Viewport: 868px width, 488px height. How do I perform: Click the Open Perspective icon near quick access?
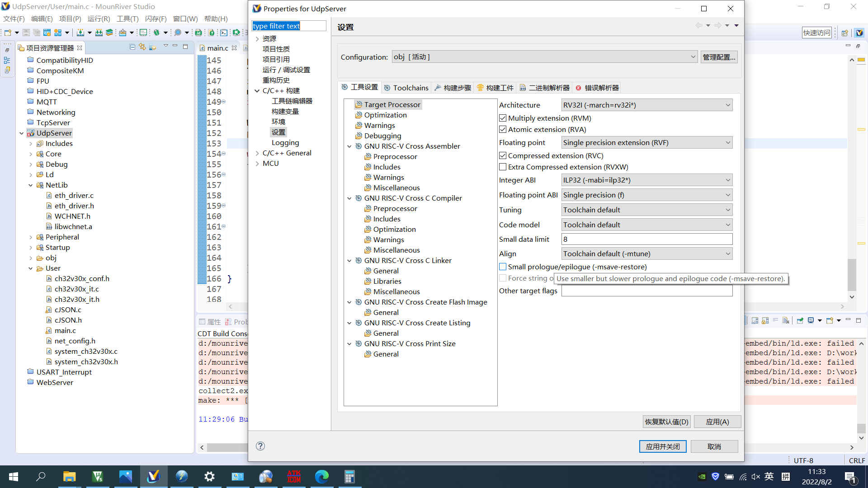tap(844, 33)
